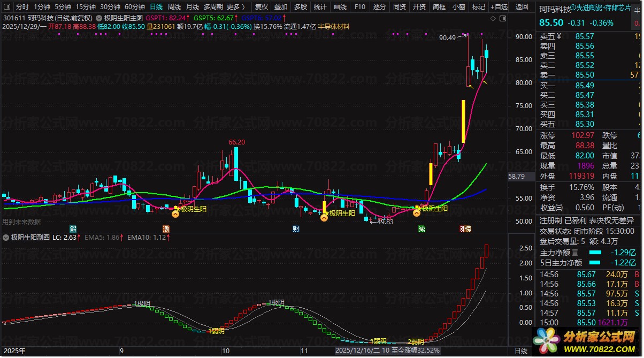Select the 日线 daily tab in toolbar
Viewport: 644px width, 358px height.
pos(156,7)
